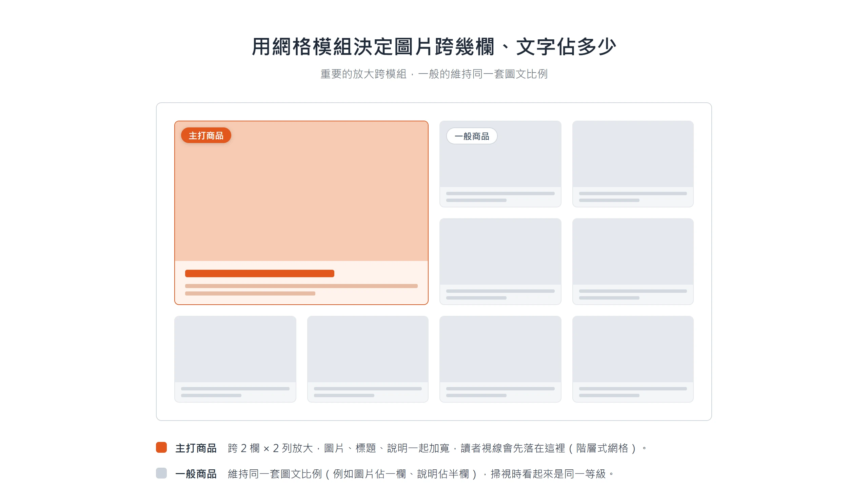
Task: Select the gray card containing the 一般商品 badge
Action: click(x=500, y=164)
